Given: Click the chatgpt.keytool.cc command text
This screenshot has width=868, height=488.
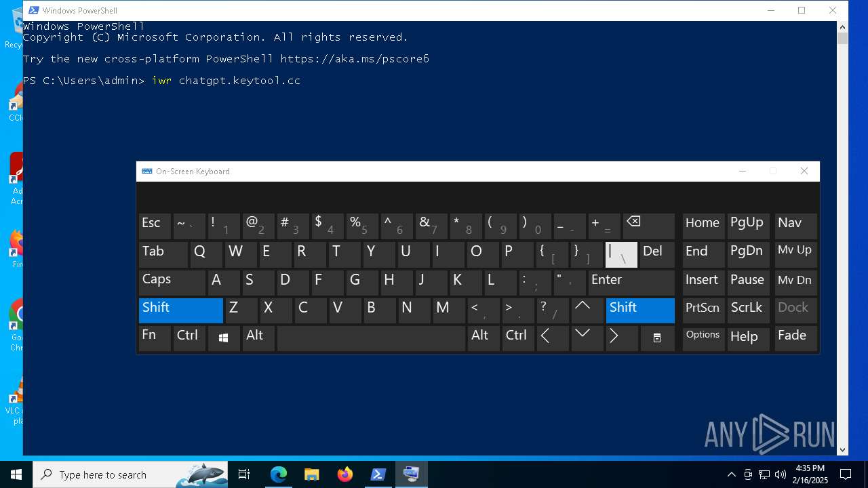Looking at the screenshot, I should [x=239, y=80].
